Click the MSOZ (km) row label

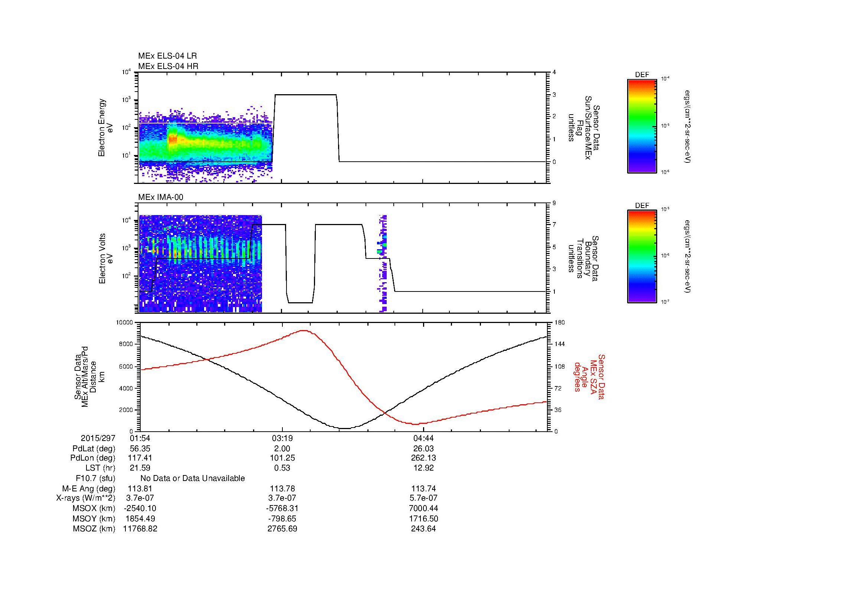94,529
